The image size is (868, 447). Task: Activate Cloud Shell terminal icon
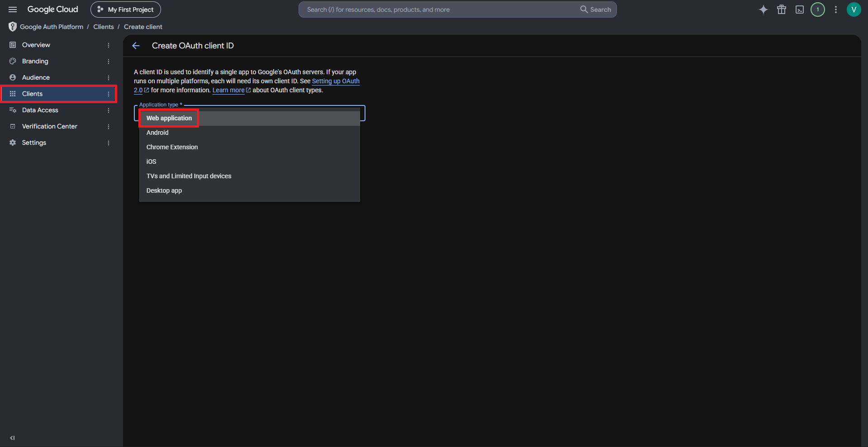(800, 10)
